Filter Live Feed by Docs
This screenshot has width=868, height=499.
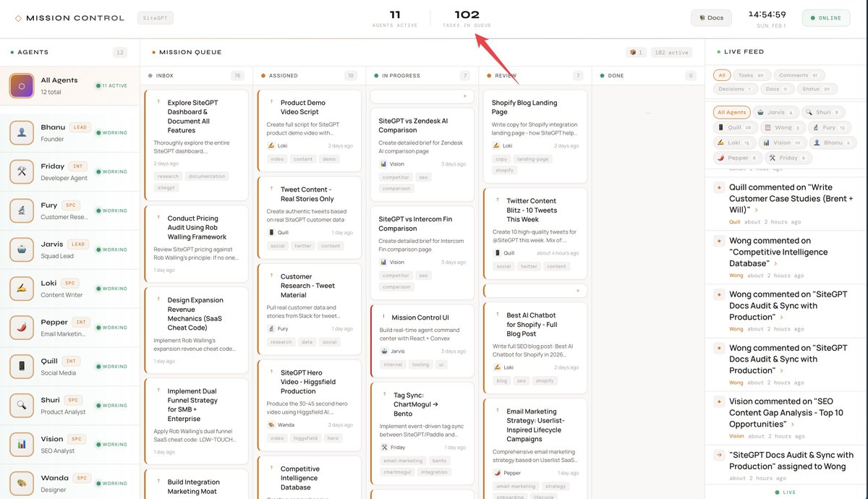pyautogui.click(x=778, y=89)
